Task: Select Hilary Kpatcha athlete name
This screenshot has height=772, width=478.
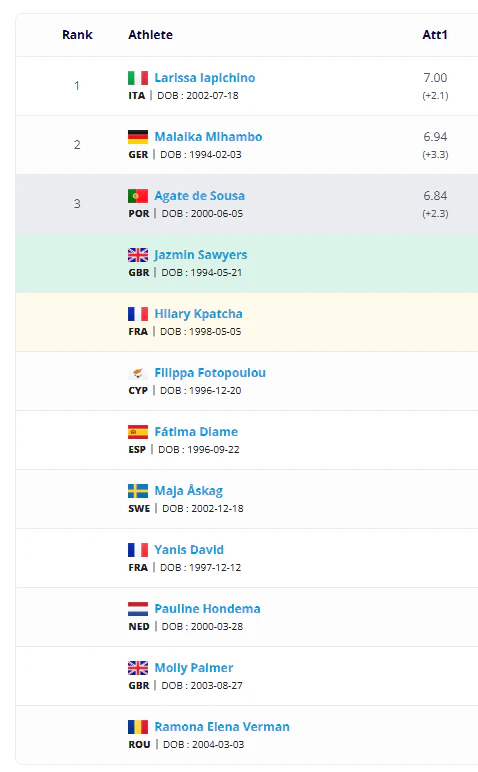Action: (198, 314)
